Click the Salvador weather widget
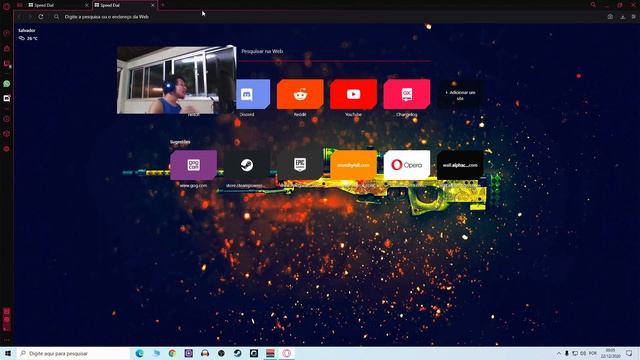This screenshot has width=640, height=360. [28, 34]
